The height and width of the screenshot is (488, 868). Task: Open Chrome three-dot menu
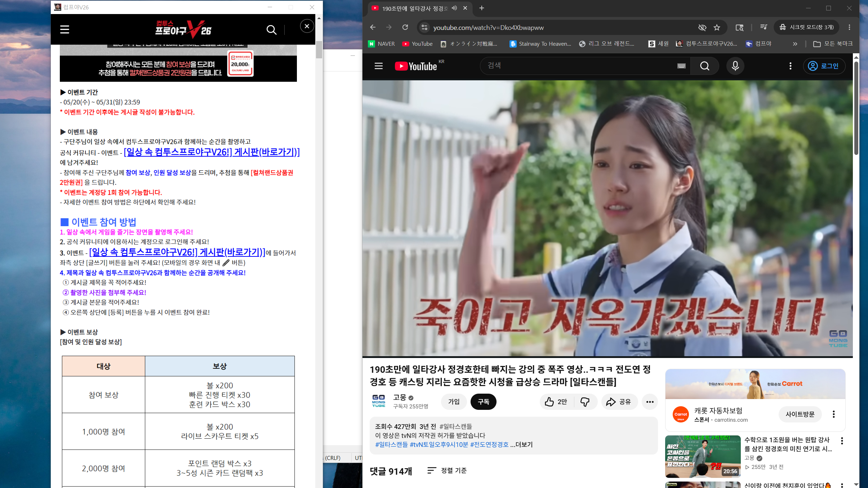(x=849, y=27)
